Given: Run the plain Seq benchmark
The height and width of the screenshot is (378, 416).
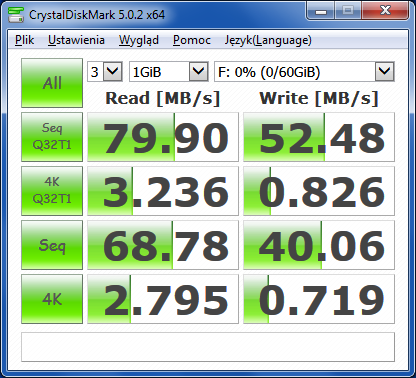Looking at the screenshot, I should pos(52,245).
